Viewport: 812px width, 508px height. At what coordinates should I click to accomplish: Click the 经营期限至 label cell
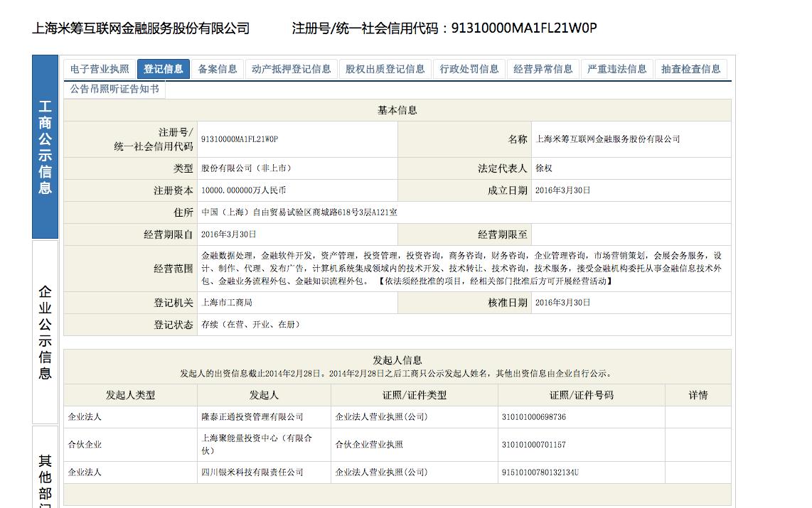click(464, 234)
